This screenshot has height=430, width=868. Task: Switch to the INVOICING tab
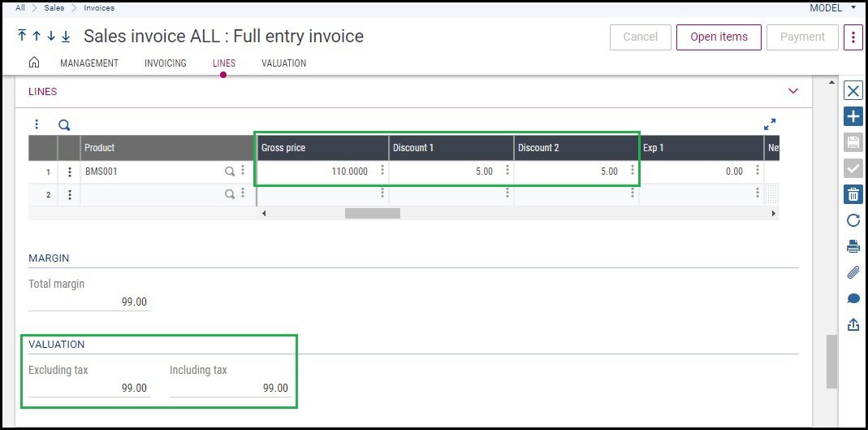point(165,63)
